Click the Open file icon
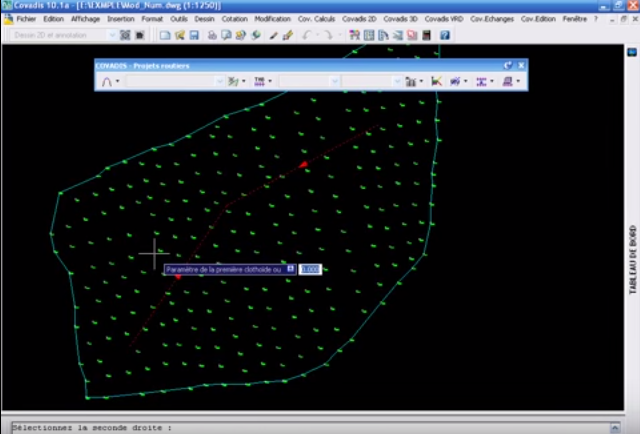The image size is (640, 434). [x=180, y=35]
